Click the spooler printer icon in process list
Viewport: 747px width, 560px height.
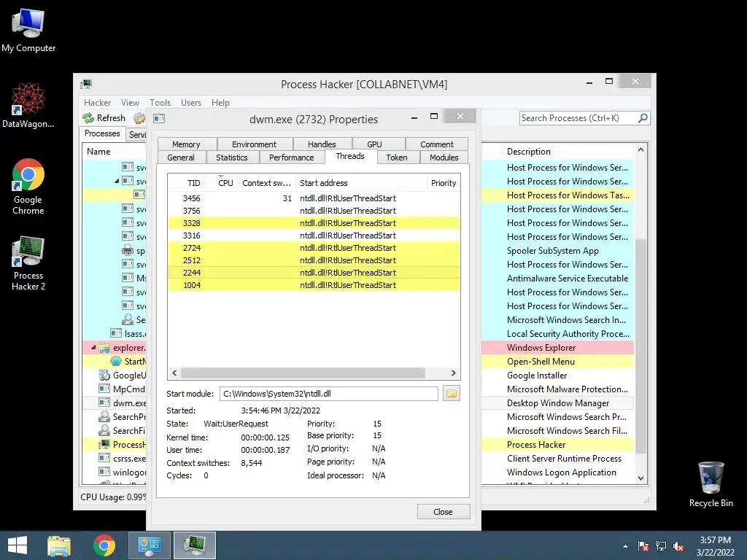point(127,251)
